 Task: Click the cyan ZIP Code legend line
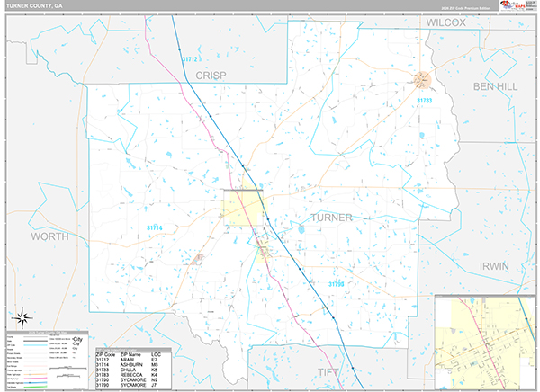(x=35, y=345)
